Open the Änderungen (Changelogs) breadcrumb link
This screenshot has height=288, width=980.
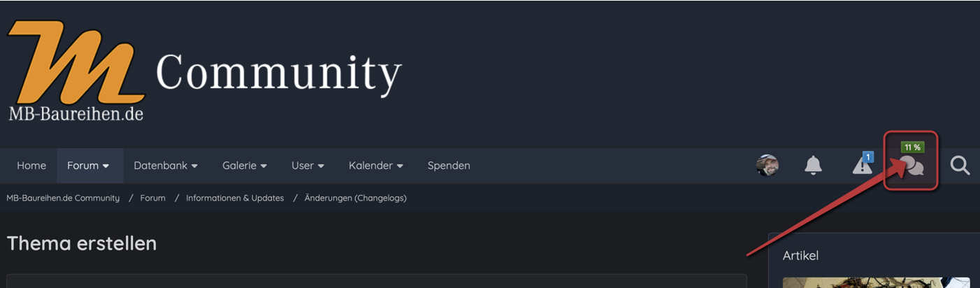(355, 198)
